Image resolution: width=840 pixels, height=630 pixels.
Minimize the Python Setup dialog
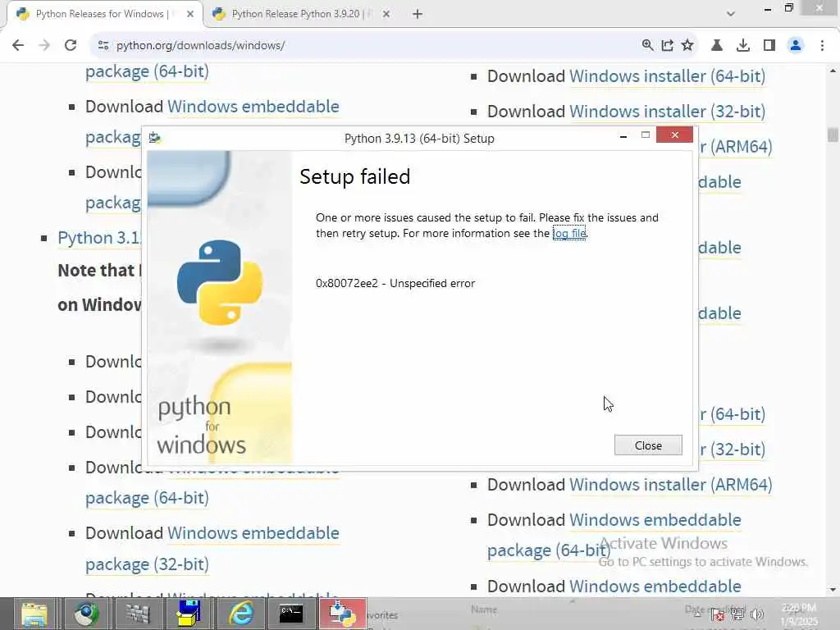point(623,136)
